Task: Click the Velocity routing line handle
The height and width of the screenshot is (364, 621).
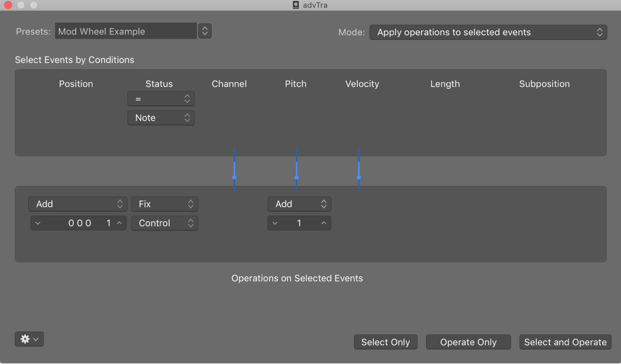Action: point(359,177)
